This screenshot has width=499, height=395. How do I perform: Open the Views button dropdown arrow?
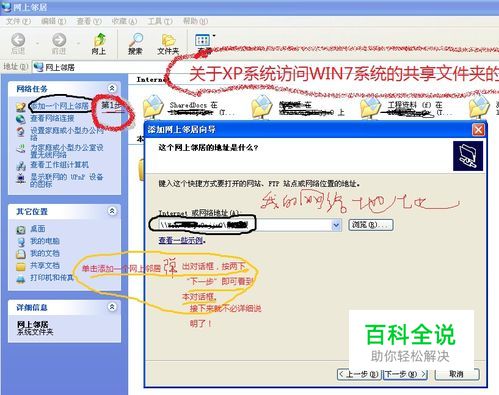click(x=214, y=35)
